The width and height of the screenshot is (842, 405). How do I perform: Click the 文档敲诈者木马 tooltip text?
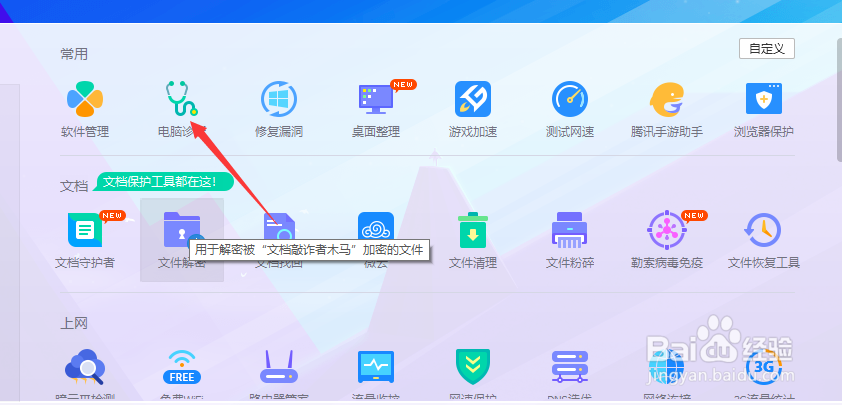(x=307, y=250)
